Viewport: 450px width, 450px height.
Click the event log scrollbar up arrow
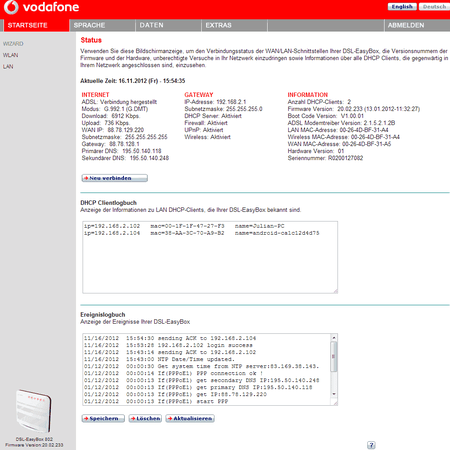334,338
